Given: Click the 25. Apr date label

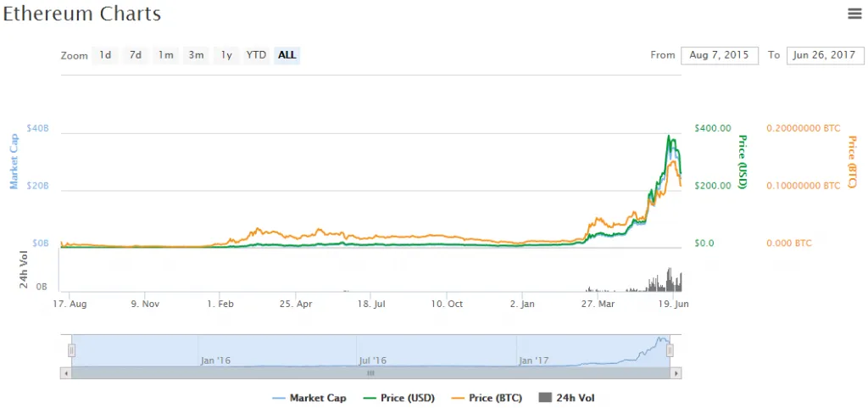Looking at the screenshot, I should 296,304.
